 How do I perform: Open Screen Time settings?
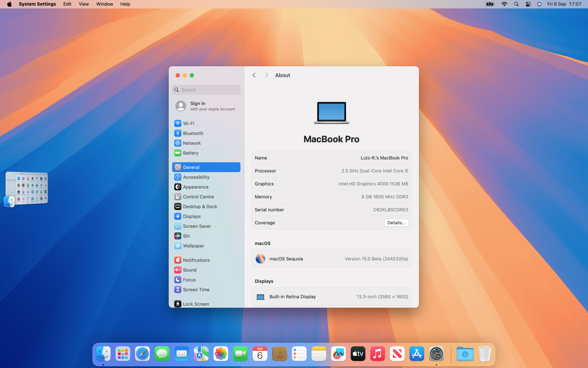click(x=206, y=290)
